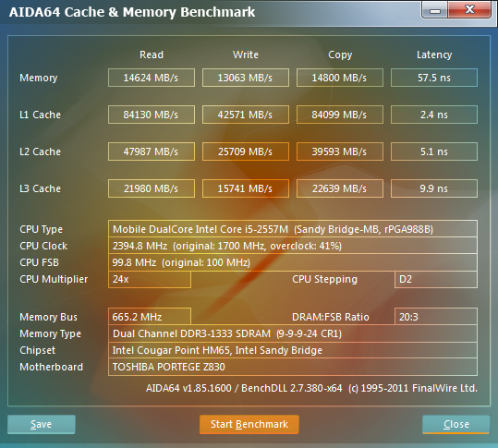Screen dimensions: 498x448
Task: Close the window with the red X
Action: click(469, 10)
